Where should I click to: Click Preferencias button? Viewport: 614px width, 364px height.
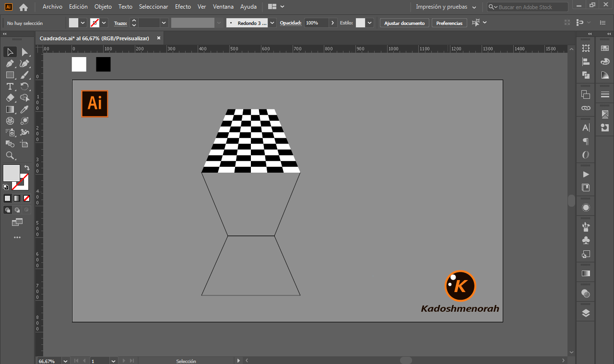tap(449, 23)
